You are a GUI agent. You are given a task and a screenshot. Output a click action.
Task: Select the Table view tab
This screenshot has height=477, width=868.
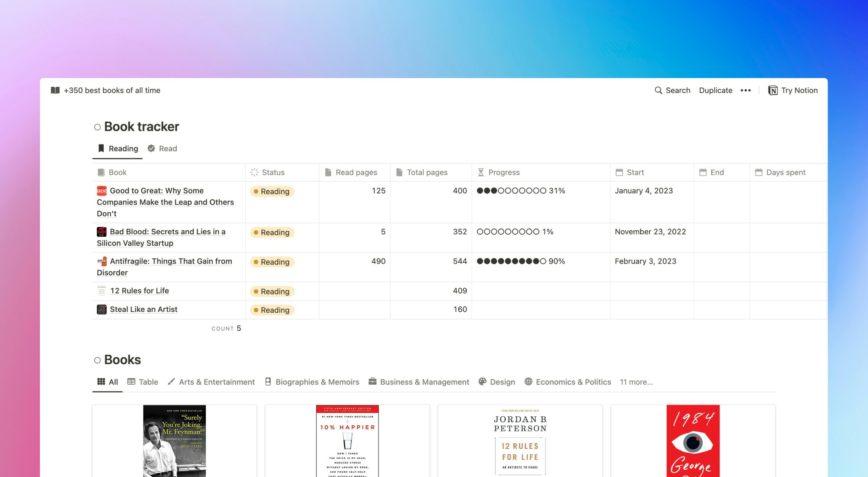pyautogui.click(x=143, y=382)
